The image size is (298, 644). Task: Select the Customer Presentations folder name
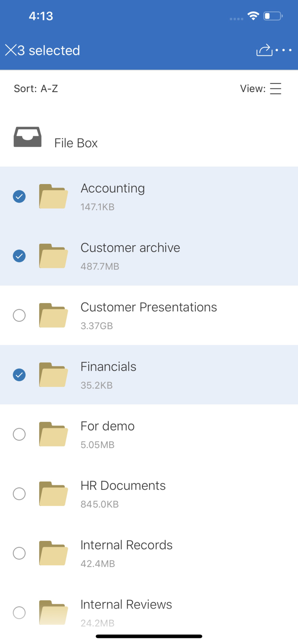pyautogui.click(x=148, y=307)
